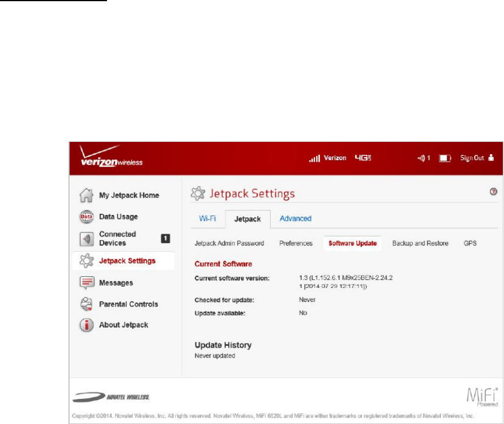Click the About Jetpack info icon
Screen dimensions: 504x424
87,325
